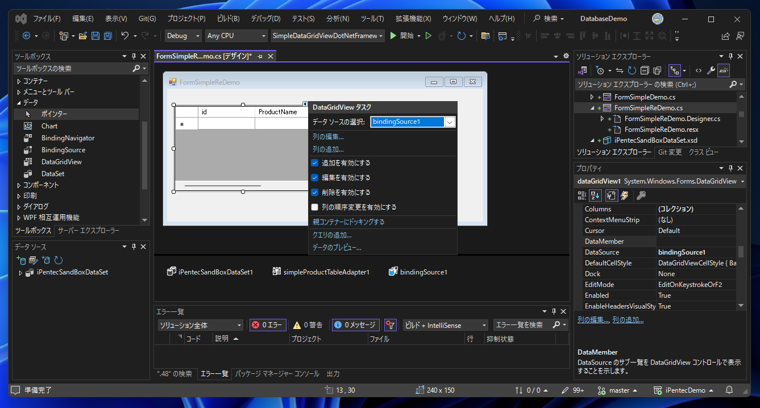Click simpleProductTableAdapter1 component in tray
The image size is (760, 408).
pyautogui.click(x=321, y=272)
